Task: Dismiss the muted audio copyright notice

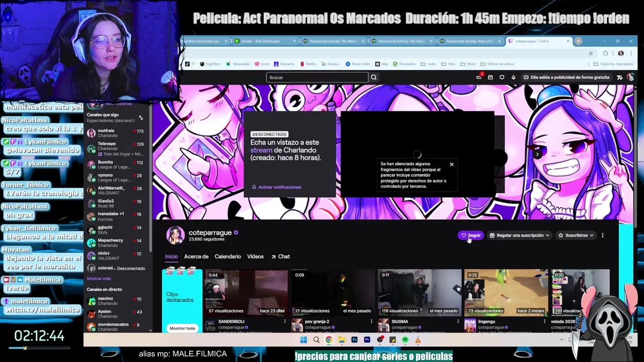Action: (451, 164)
